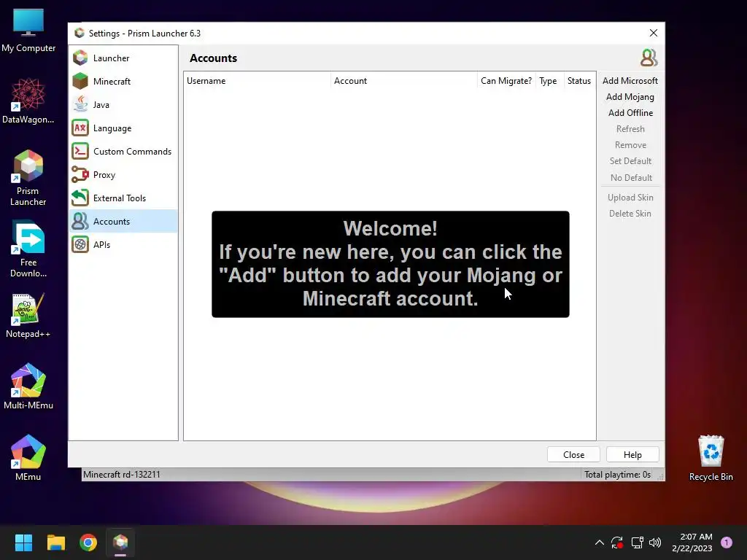The height and width of the screenshot is (560, 747).
Task: Open External Tools icon
Action: pyautogui.click(x=80, y=198)
